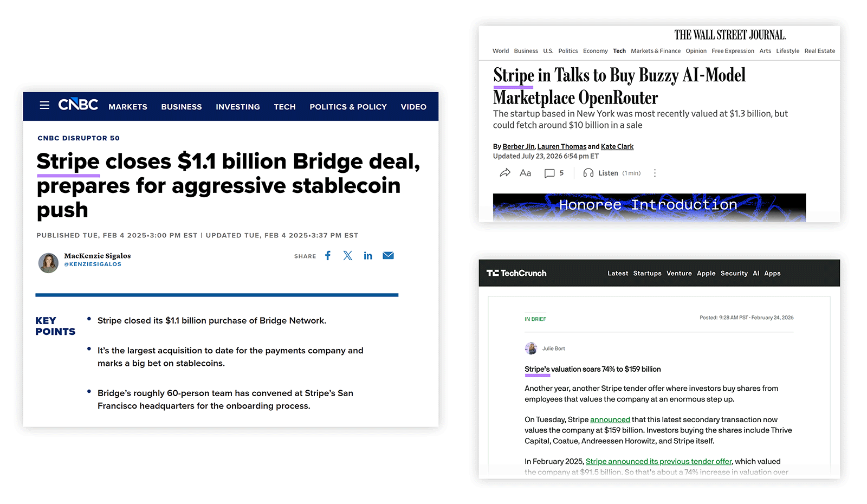Open WSJ comments icon showing 5
Screen dimensions: 867x504
click(554, 173)
